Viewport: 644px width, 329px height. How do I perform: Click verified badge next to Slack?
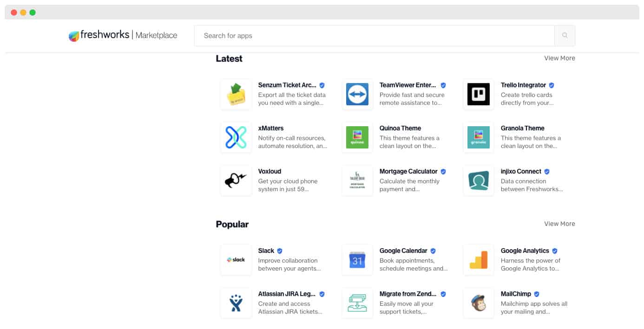[280, 251]
